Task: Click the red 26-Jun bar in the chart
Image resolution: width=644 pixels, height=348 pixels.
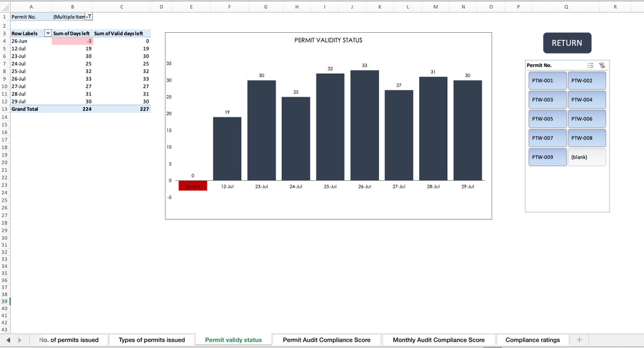Action: [193, 185]
